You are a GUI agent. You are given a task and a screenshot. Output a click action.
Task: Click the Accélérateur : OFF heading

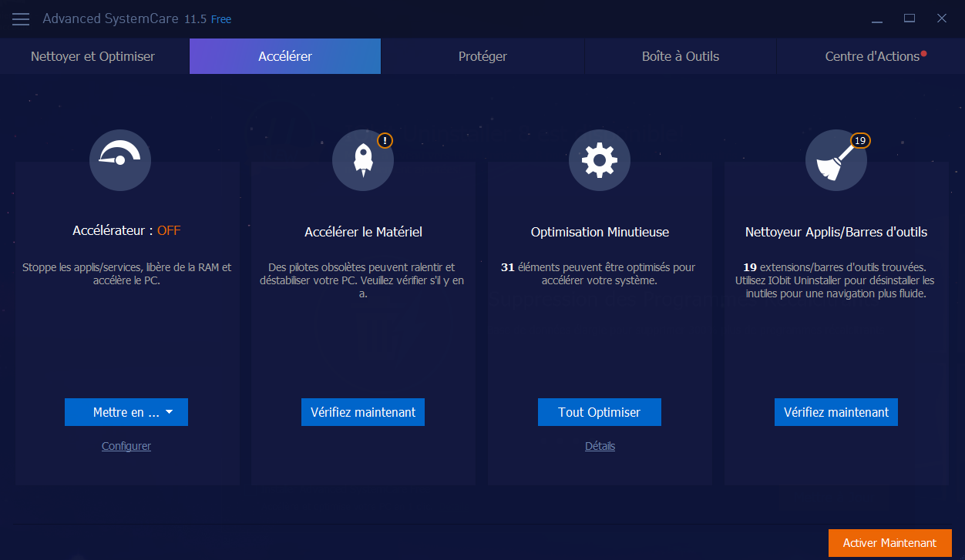coord(126,230)
